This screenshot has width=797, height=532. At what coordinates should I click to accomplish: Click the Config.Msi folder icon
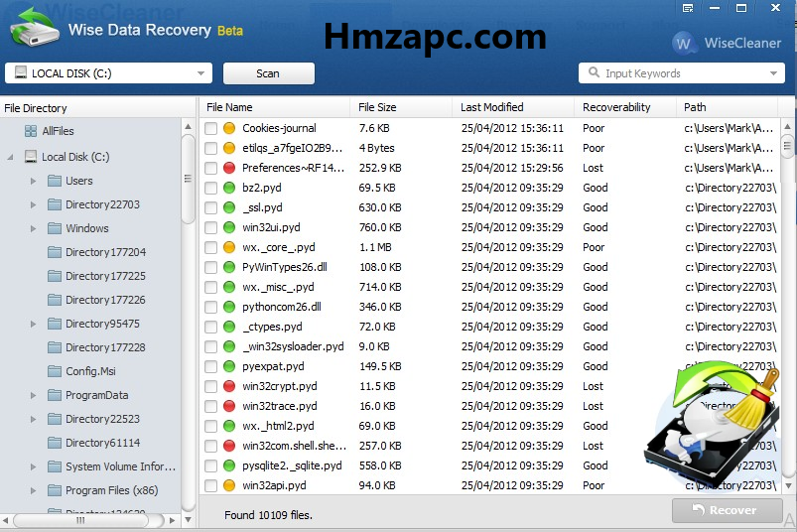coord(55,371)
